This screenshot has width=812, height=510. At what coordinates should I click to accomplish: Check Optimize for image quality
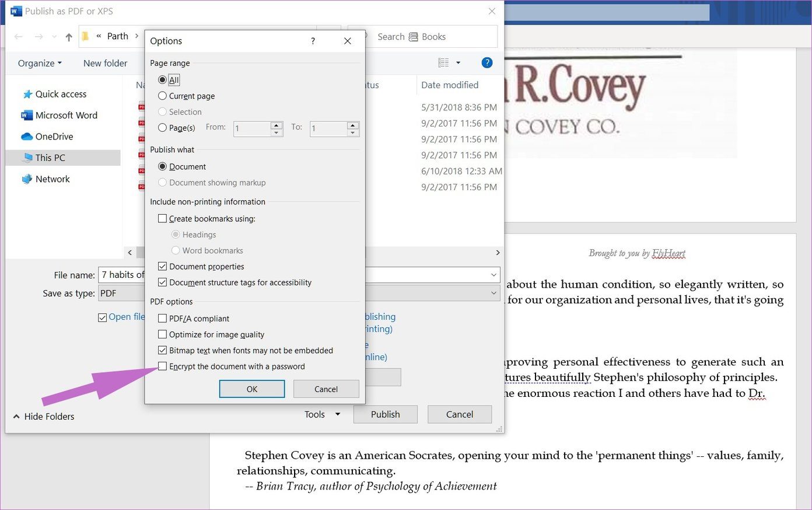point(163,334)
